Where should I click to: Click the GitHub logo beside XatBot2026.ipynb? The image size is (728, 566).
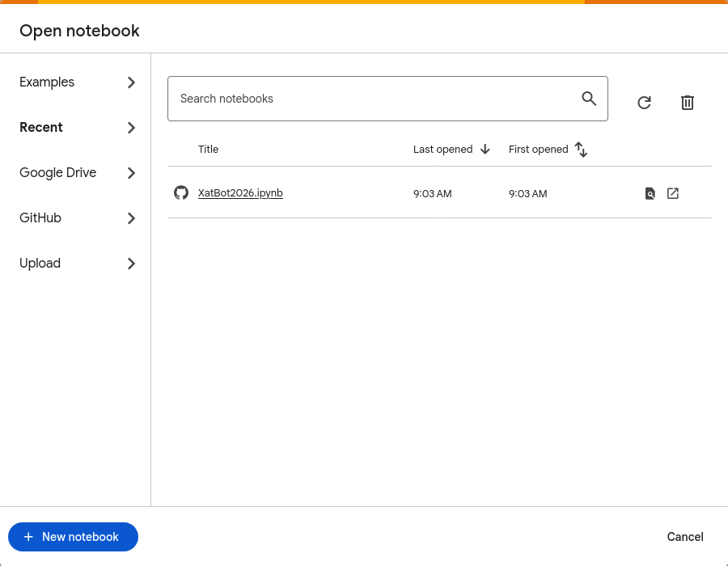181,192
